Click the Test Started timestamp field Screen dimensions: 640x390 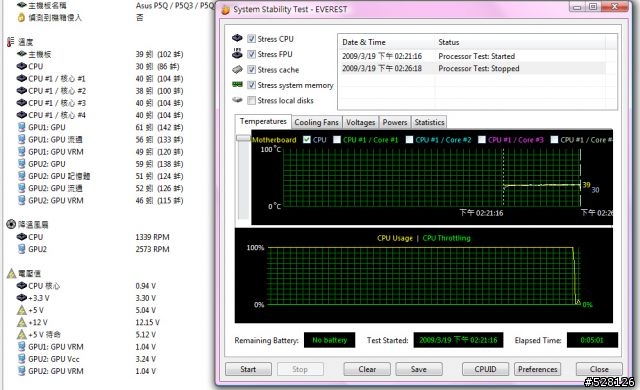458,340
